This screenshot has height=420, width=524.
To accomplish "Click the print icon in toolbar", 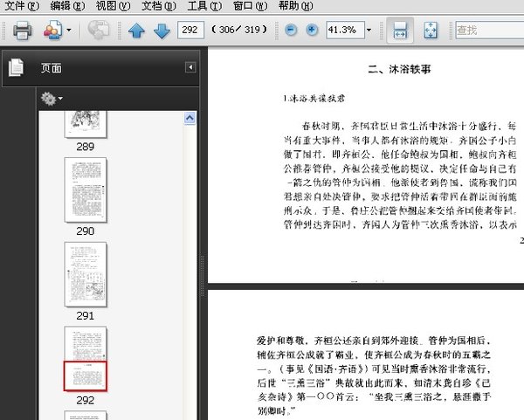I will click(x=23, y=31).
